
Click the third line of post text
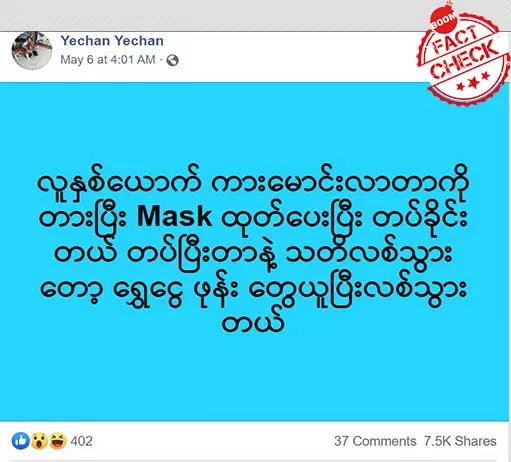[253, 253]
